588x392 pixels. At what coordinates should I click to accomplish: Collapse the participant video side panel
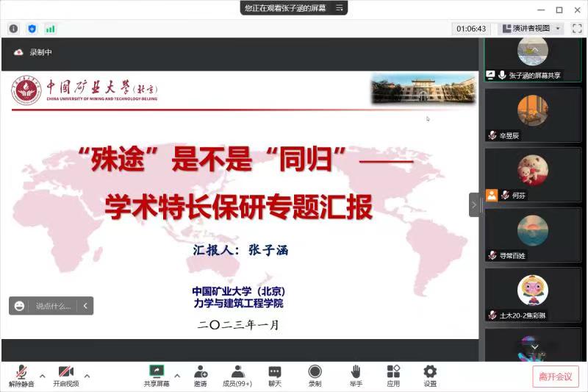point(474,204)
